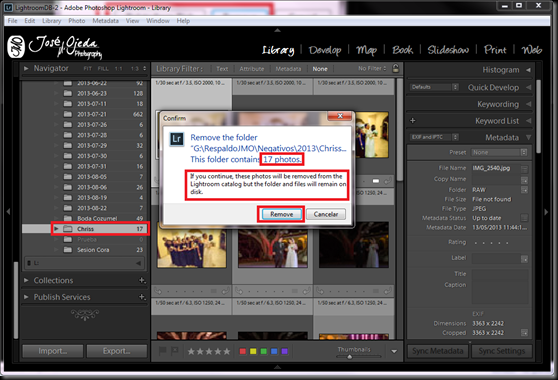
Task: Expand the Keywording panel
Action: [528, 104]
